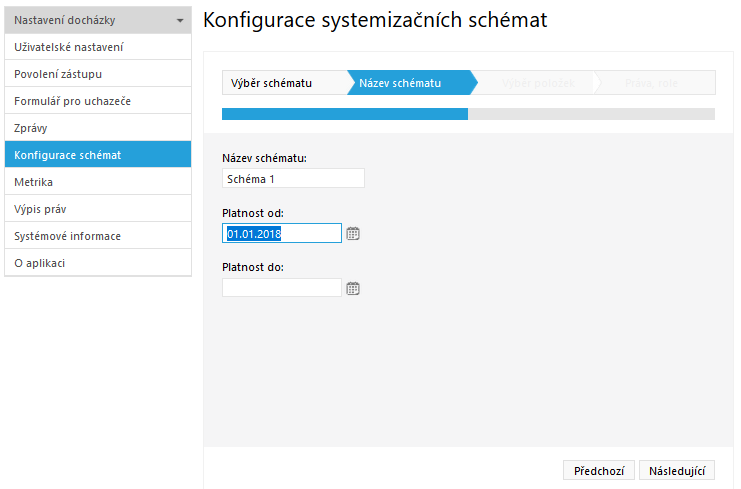Open Uživatelské nastavení menu item

point(98,47)
